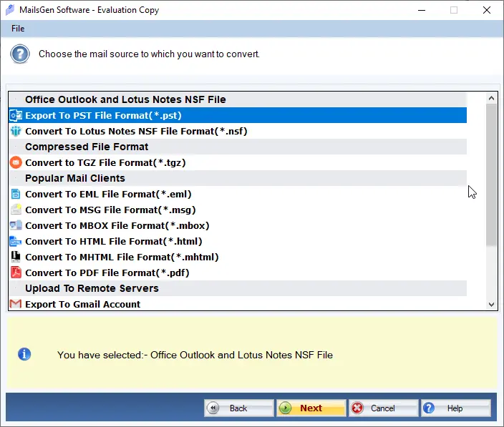The height and width of the screenshot is (427, 504).
Task: Click the MSG envelope icon
Action: point(16,210)
